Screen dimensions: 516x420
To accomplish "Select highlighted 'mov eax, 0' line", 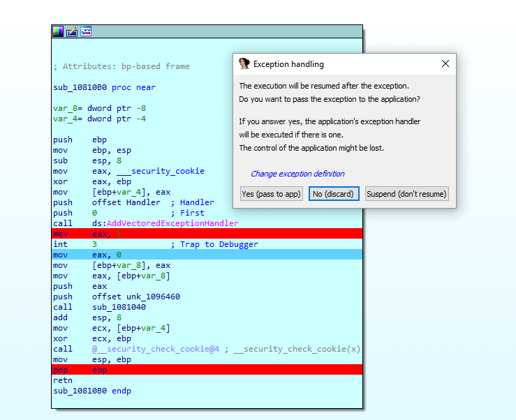I will 207,255.
